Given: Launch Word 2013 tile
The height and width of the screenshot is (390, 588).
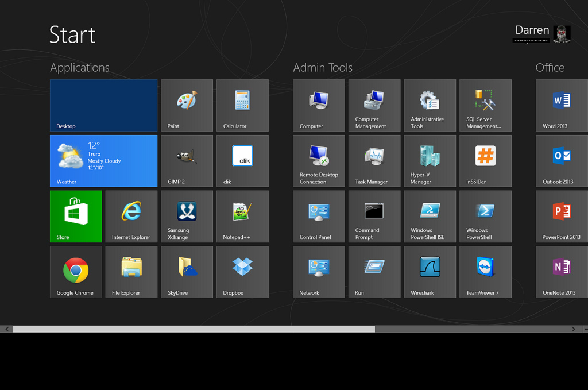Looking at the screenshot, I should (561, 105).
